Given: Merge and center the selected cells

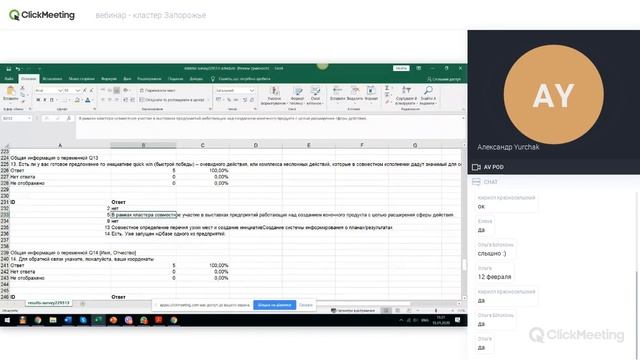Looking at the screenshot, I should 171,100.
